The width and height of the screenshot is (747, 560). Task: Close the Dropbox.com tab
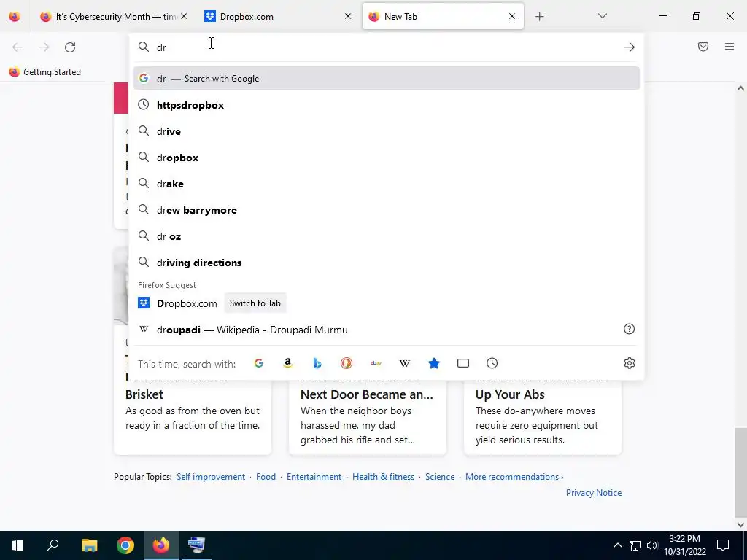348,16
